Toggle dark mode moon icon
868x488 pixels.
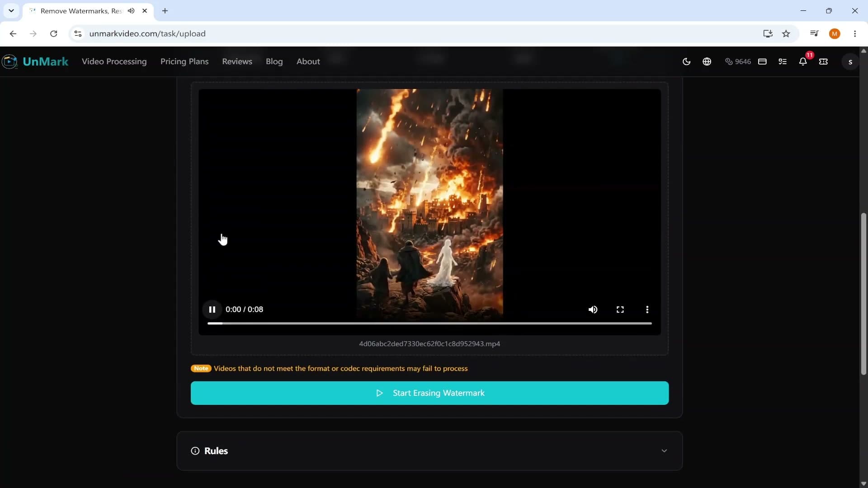[x=686, y=61]
